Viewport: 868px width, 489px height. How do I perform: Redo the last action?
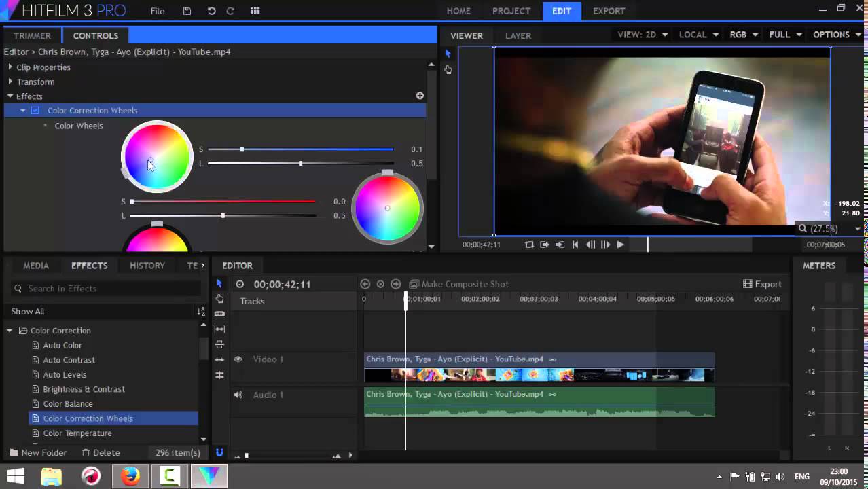point(230,11)
